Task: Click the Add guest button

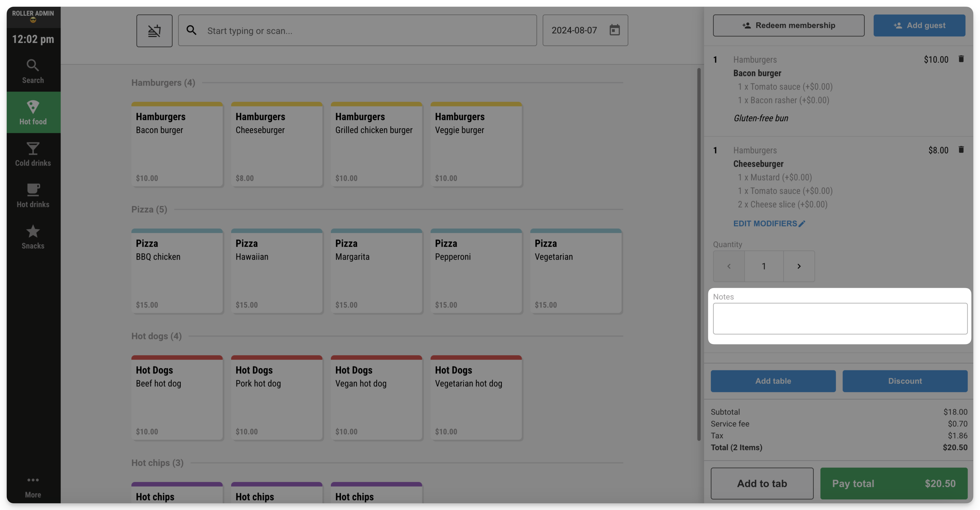Action: pyautogui.click(x=919, y=25)
